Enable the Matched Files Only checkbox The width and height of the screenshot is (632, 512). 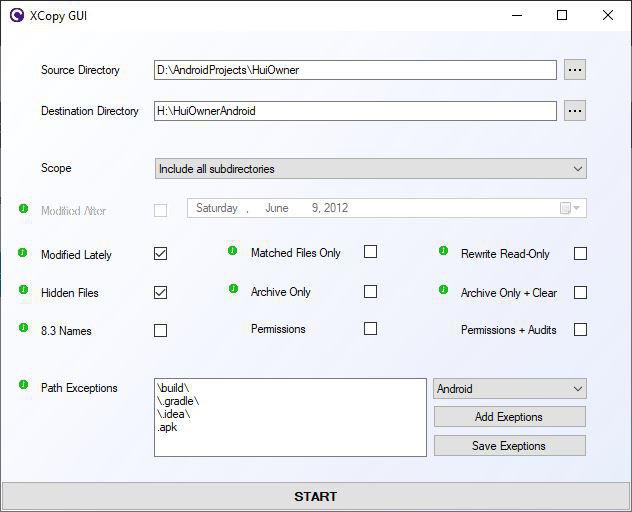370,252
